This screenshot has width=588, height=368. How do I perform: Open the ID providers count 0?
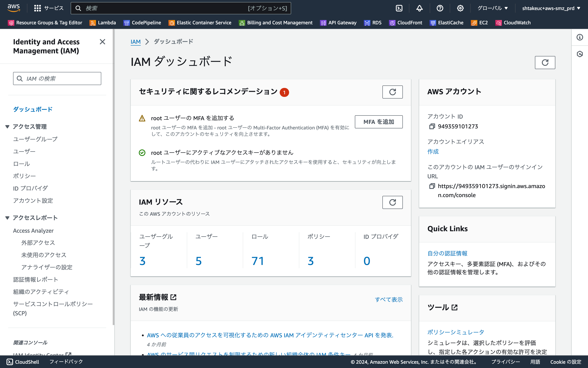pyautogui.click(x=367, y=261)
